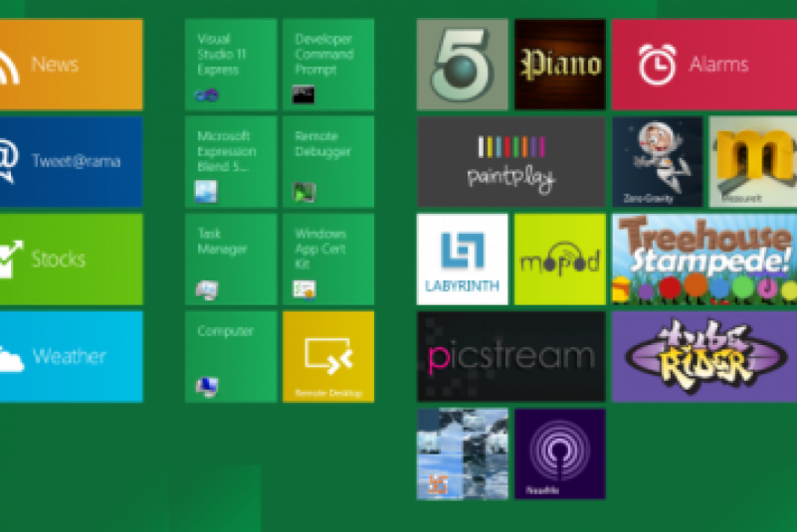Viewport: 797px width, 532px height.
Task: Launch the Tweet@rama app tile
Action: pos(72,161)
